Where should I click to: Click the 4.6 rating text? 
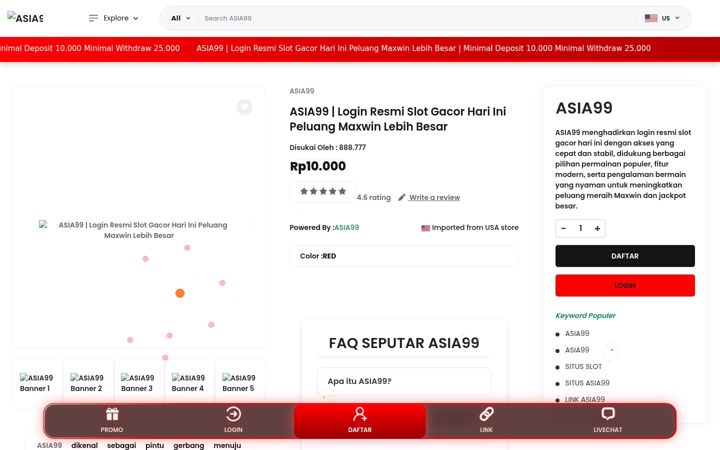click(x=374, y=197)
